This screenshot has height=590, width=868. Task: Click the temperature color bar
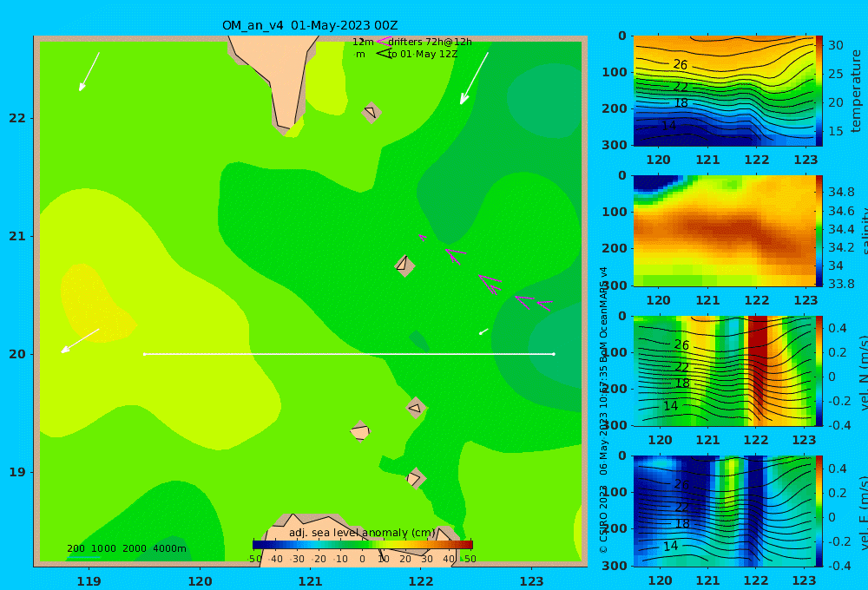pos(819,91)
